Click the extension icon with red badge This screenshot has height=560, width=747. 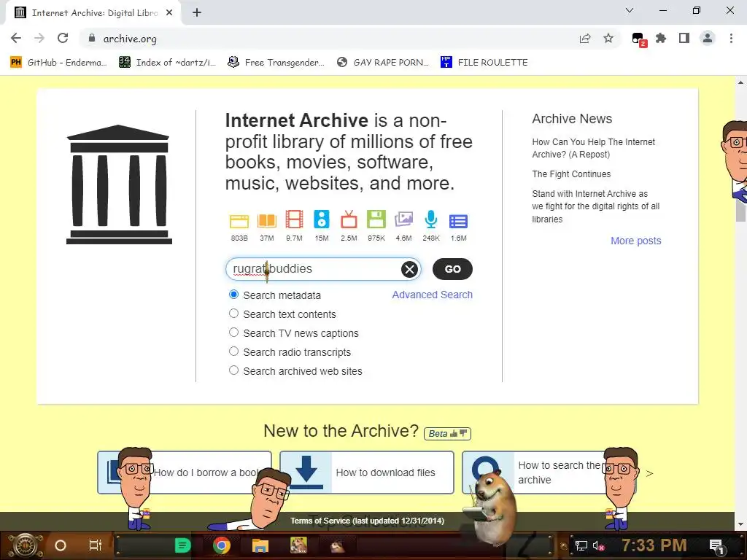[x=638, y=39]
